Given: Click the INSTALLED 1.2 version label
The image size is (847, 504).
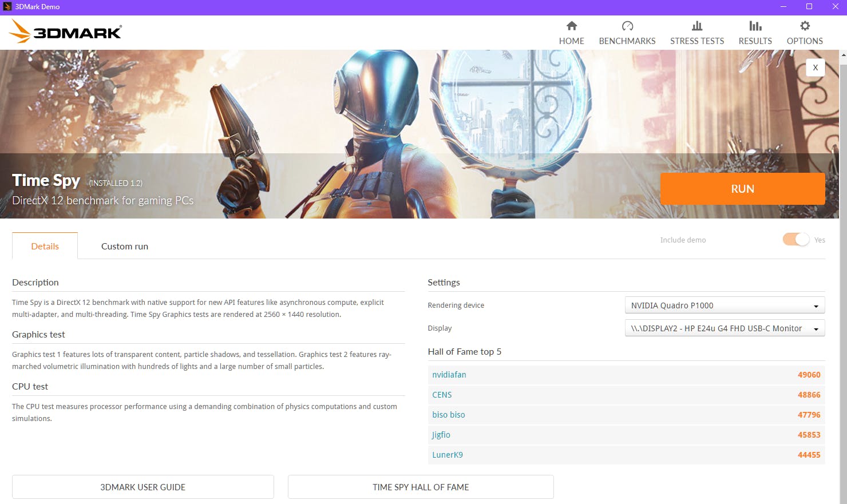Looking at the screenshot, I should [116, 183].
